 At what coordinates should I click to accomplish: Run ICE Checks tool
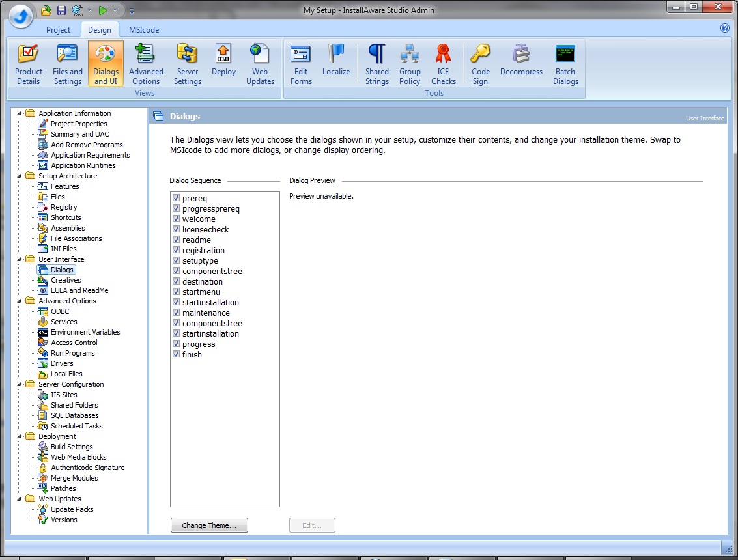click(444, 64)
